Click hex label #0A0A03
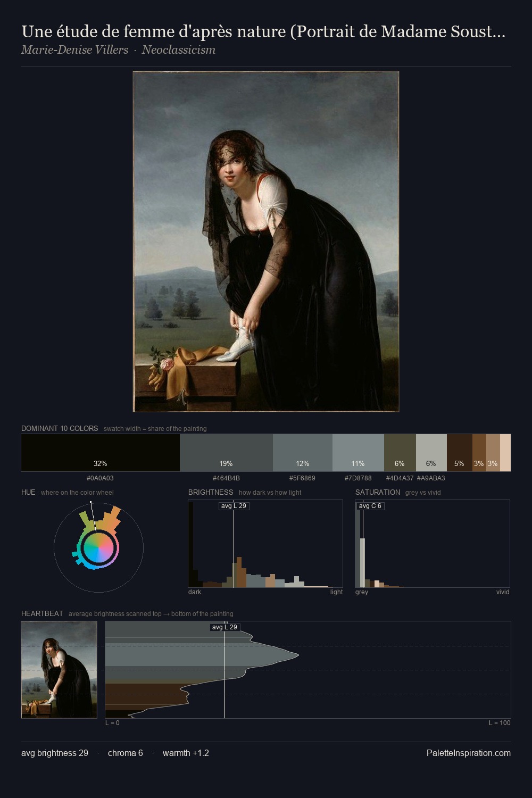 [x=100, y=478]
